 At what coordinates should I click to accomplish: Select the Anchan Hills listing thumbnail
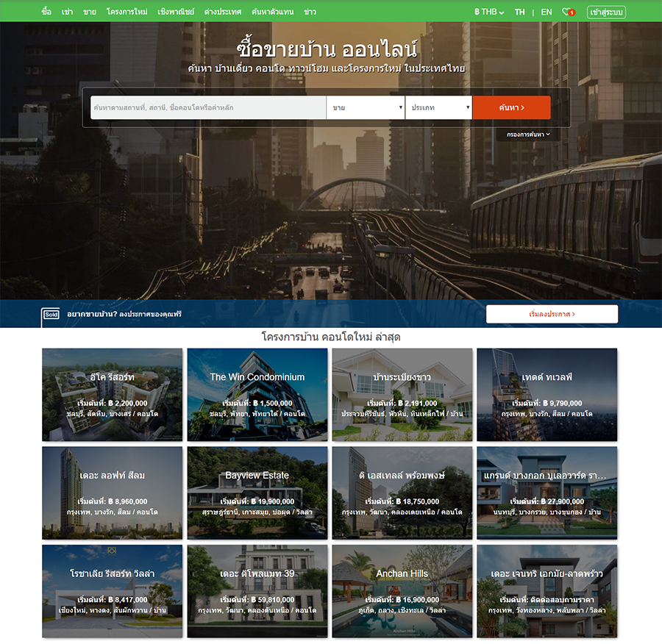[402, 590]
